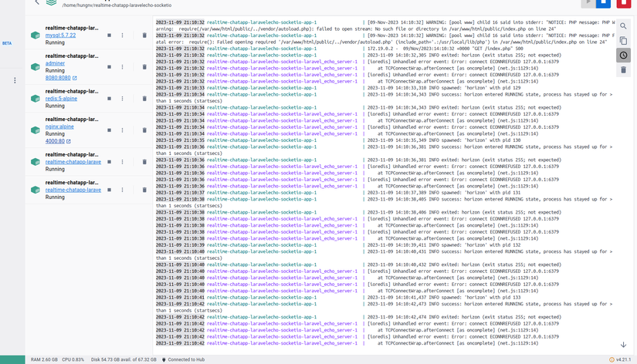Click the cube icon of adminer container
The width and height of the screenshot is (637, 364).
pyautogui.click(x=36, y=67)
